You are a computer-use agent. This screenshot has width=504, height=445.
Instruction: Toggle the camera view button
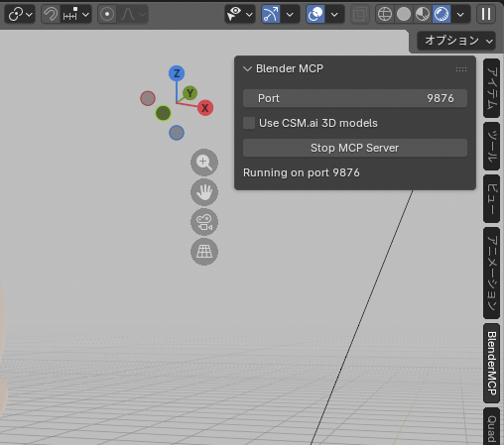(x=204, y=222)
